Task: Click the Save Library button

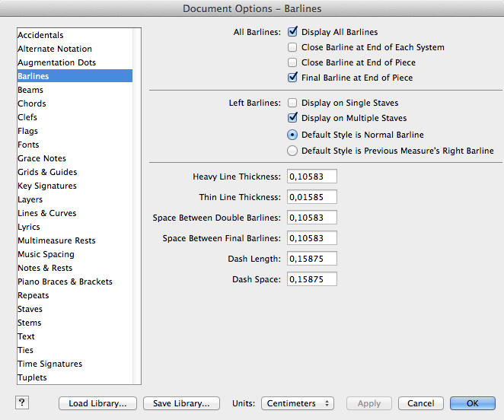Action: coord(183,403)
